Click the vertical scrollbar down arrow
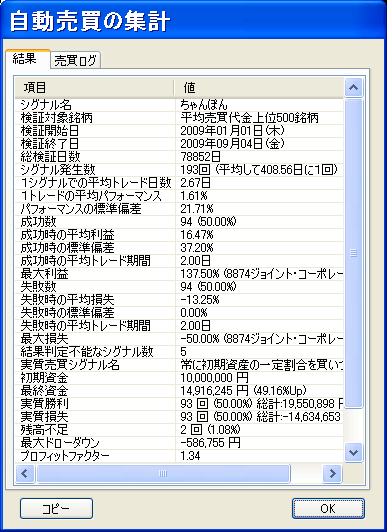This screenshot has height=532, width=387. (353, 453)
